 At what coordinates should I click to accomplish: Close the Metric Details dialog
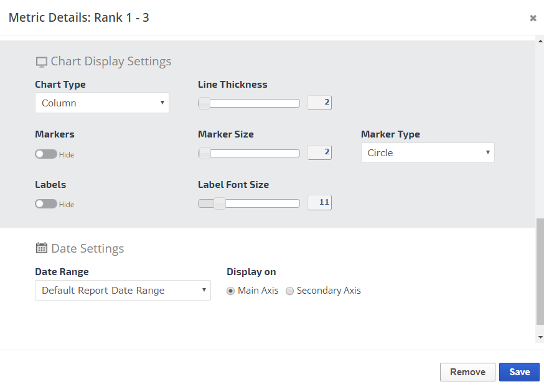pos(533,18)
